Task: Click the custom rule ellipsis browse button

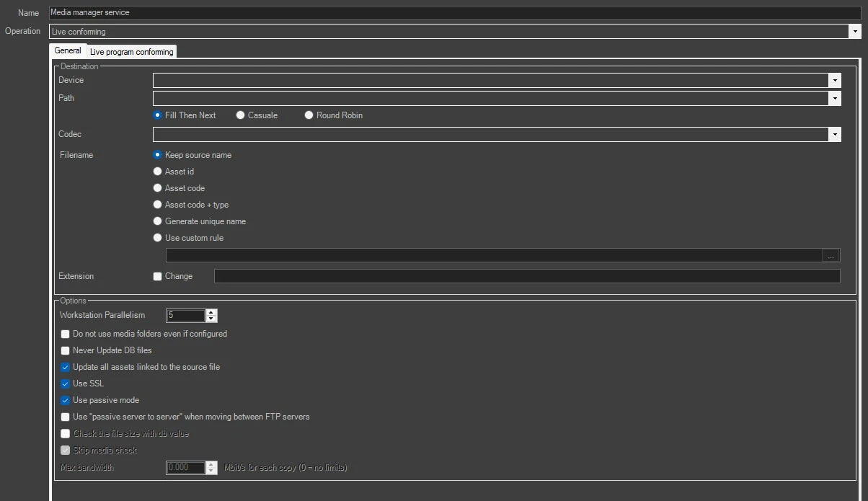Action: (831, 256)
